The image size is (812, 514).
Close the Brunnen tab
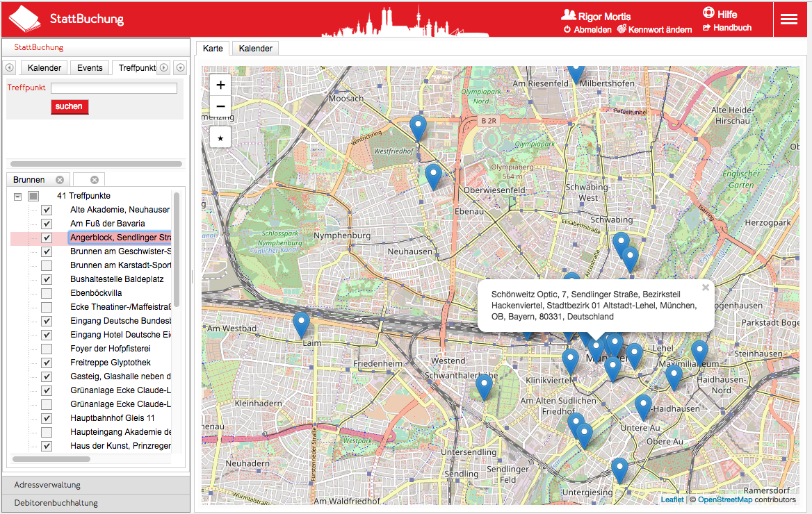click(x=60, y=180)
